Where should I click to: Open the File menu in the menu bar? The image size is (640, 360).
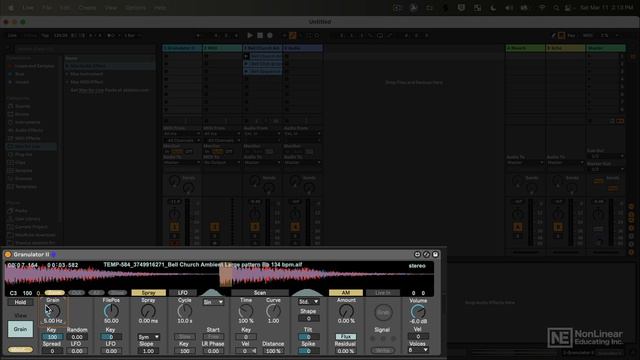[x=47, y=8]
